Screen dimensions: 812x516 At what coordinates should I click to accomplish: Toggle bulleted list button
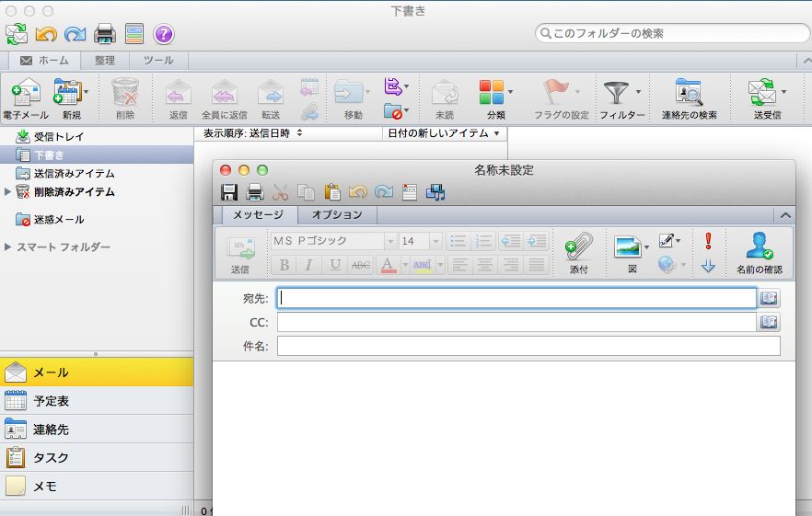[x=458, y=241]
